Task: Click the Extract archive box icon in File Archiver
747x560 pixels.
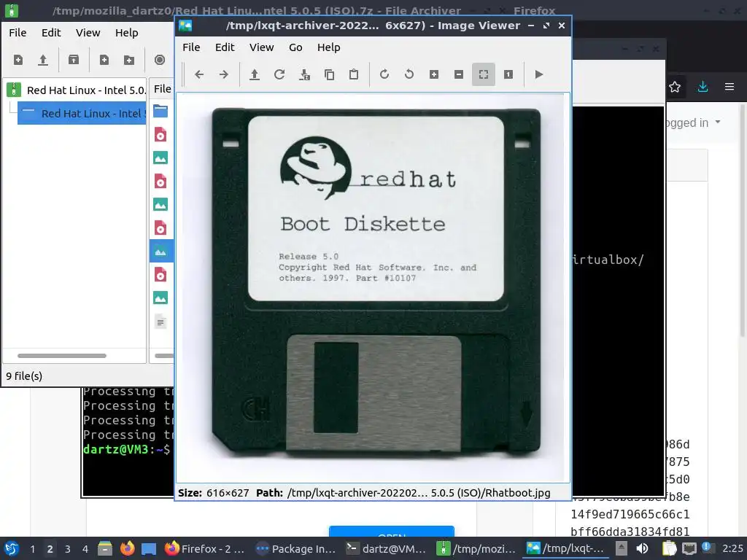Action: tap(74, 60)
